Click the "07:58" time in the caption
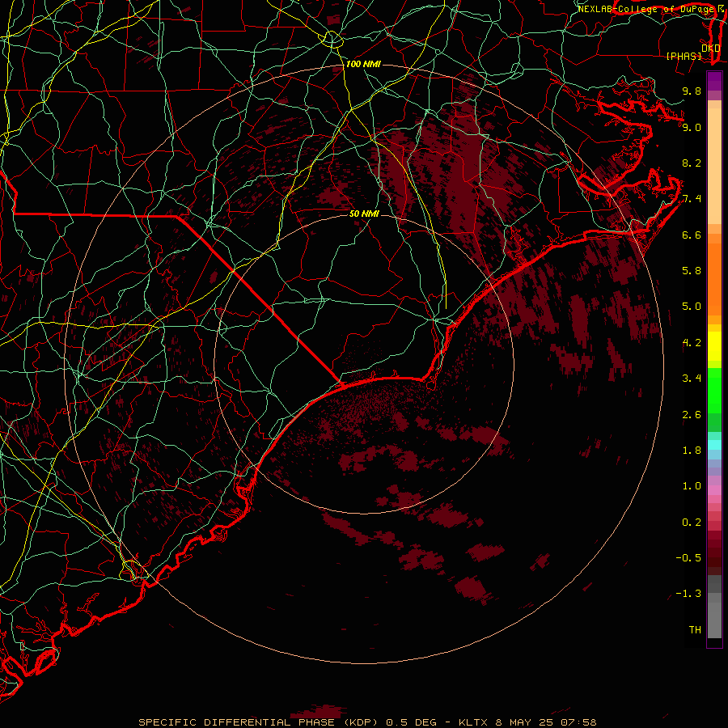The width and height of the screenshot is (728, 728). coord(578,722)
